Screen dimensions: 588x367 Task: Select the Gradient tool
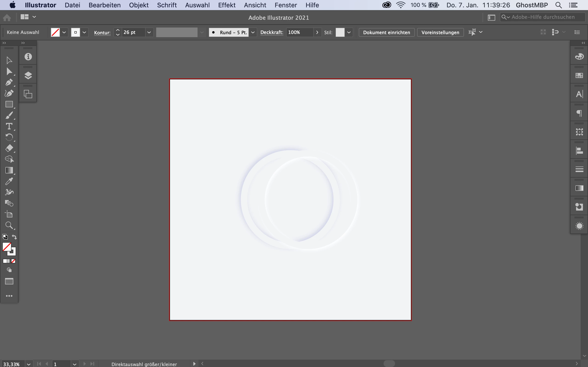tap(9, 170)
